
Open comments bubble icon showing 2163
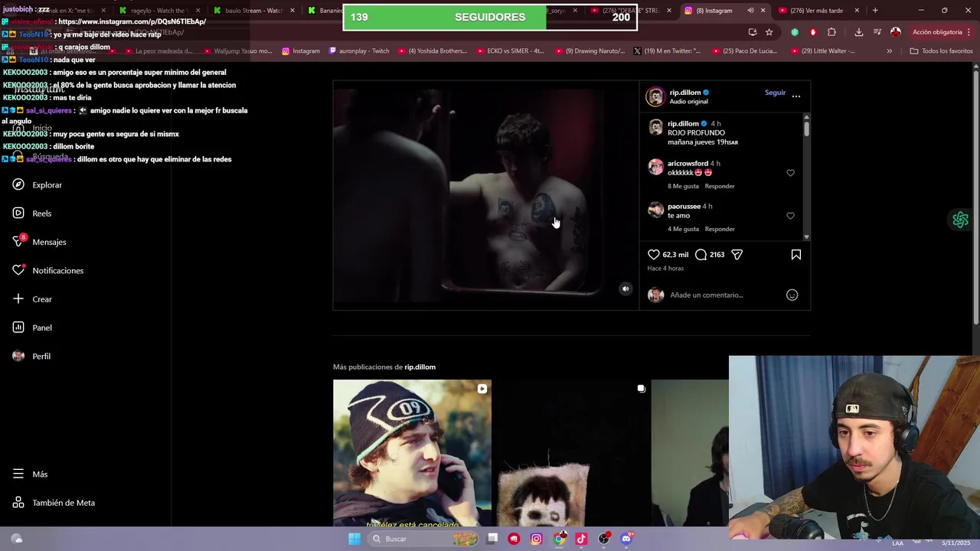tap(701, 254)
